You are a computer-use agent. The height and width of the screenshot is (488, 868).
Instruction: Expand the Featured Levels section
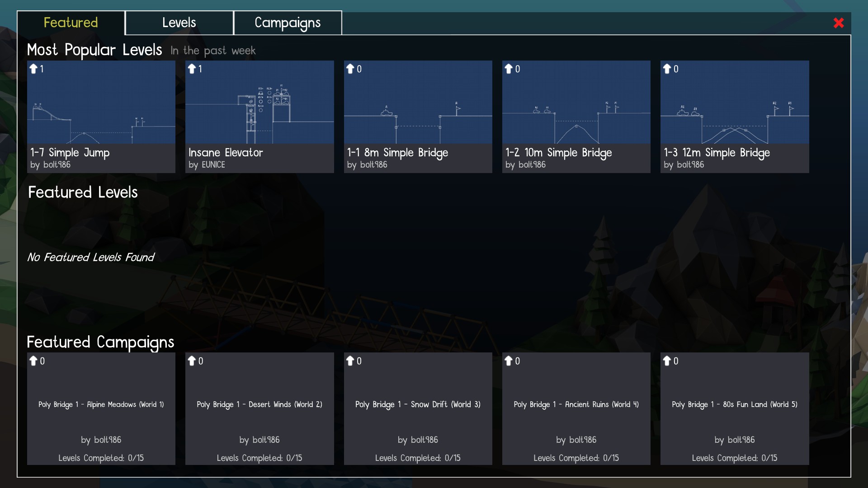tap(82, 192)
